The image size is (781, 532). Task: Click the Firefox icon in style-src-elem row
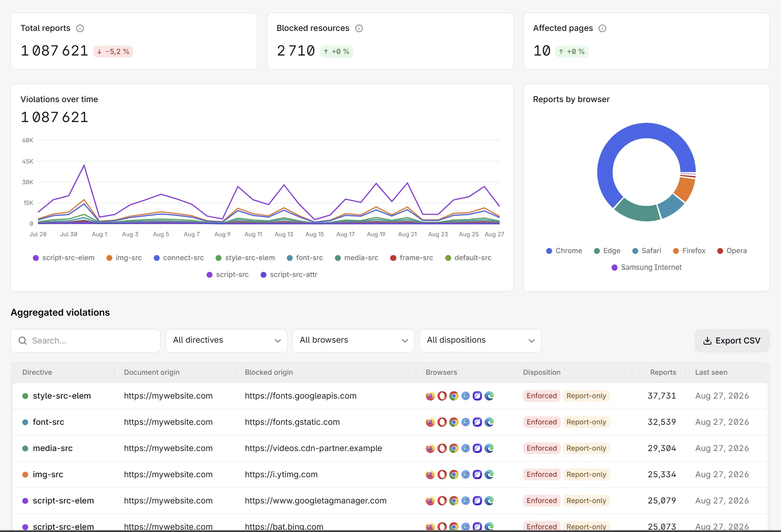coord(430,396)
